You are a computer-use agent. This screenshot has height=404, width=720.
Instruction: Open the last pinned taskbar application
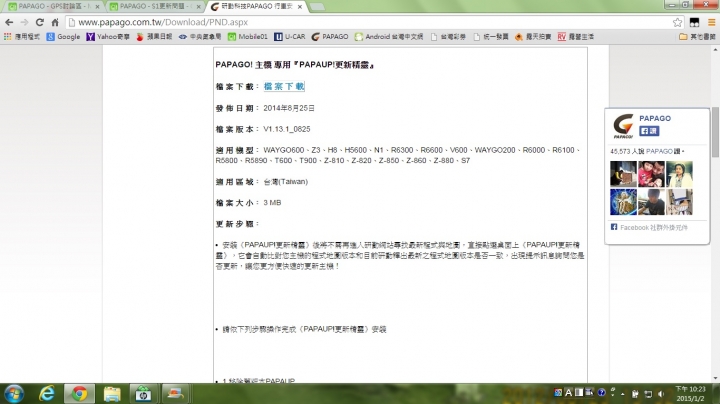[x=175, y=394]
